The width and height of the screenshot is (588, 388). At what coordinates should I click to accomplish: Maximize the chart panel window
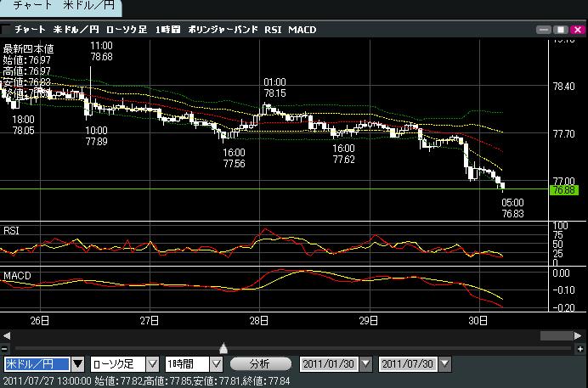click(x=561, y=30)
